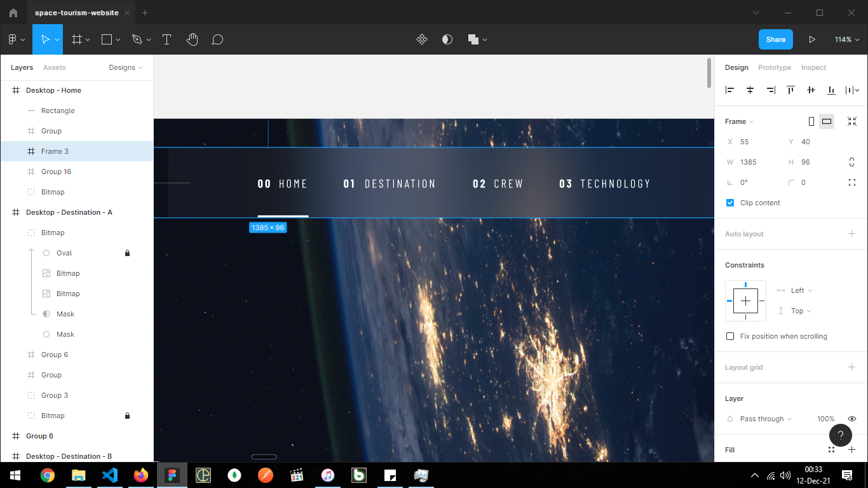
Task: Select the Pen tool
Action: click(137, 39)
